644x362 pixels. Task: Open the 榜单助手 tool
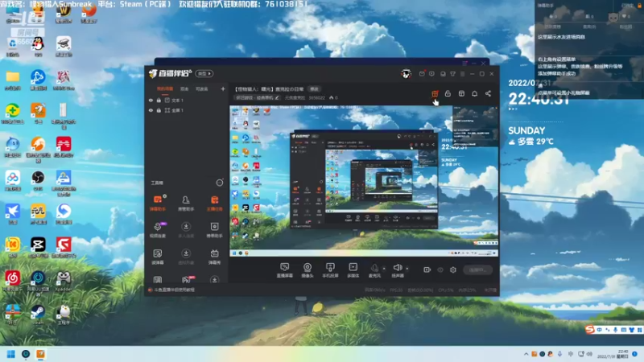(x=214, y=230)
